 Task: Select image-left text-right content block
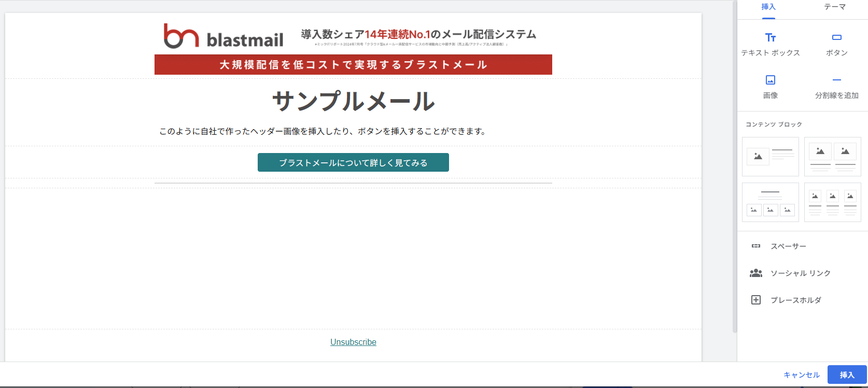click(771, 157)
